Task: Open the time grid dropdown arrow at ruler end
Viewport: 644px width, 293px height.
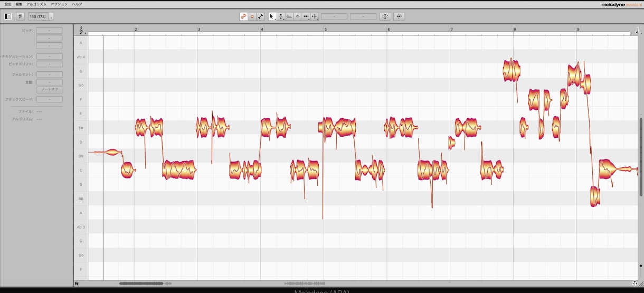Action: point(641,32)
